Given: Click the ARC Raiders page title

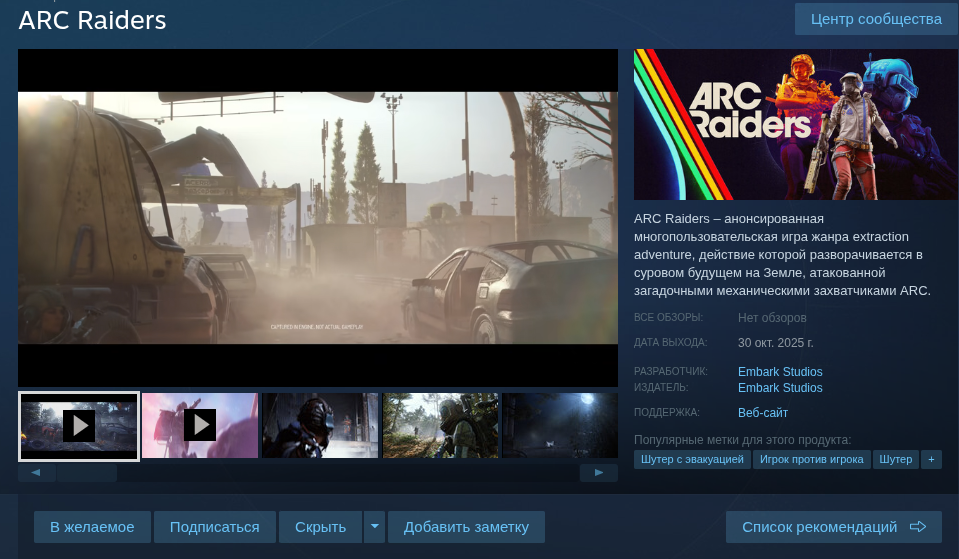Looking at the screenshot, I should pyautogui.click(x=92, y=20).
